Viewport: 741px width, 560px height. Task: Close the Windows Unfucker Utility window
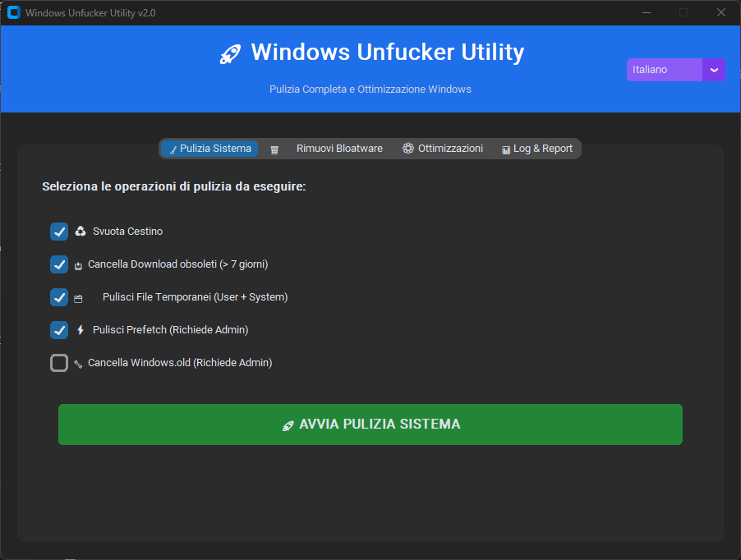coord(720,13)
